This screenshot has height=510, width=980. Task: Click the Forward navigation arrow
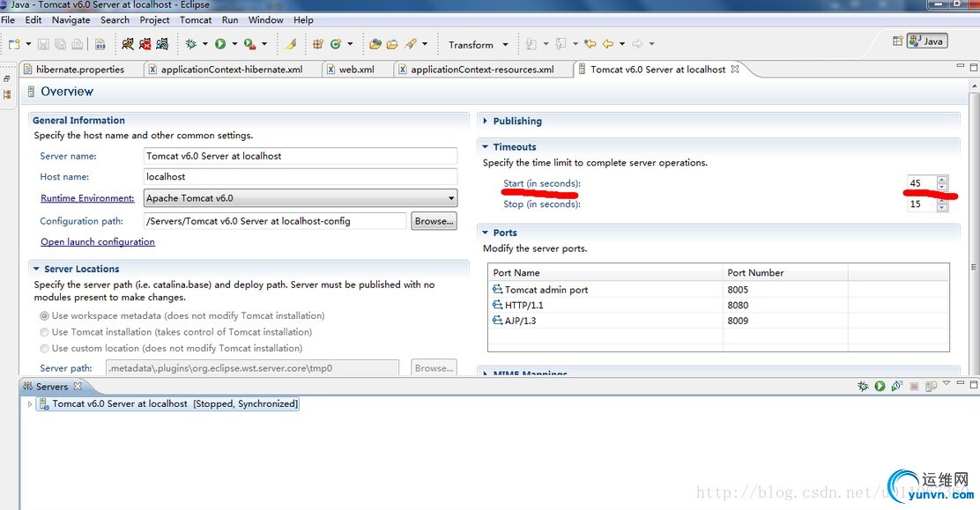[x=637, y=44]
